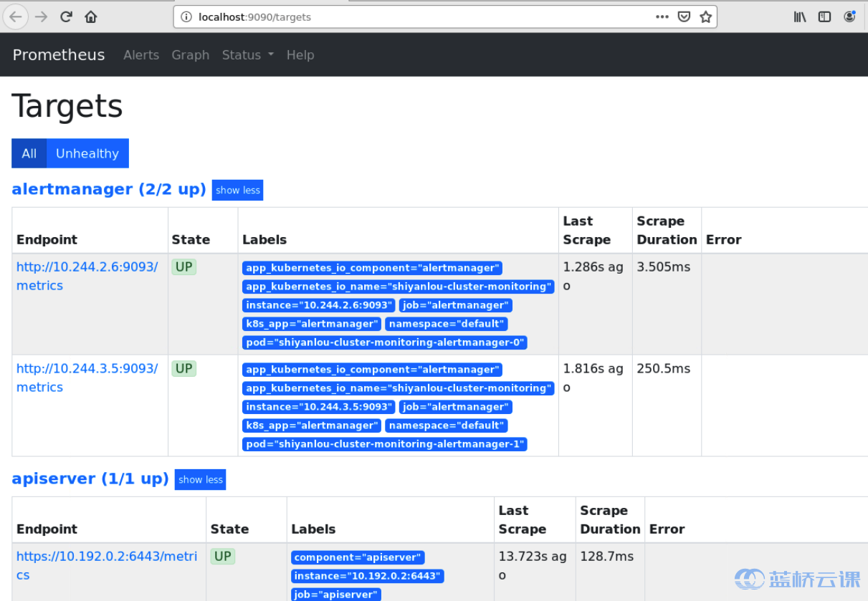Click the apiserver (1/1 up) heading link
Screen dimensions: 868x601
(x=90, y=479)
